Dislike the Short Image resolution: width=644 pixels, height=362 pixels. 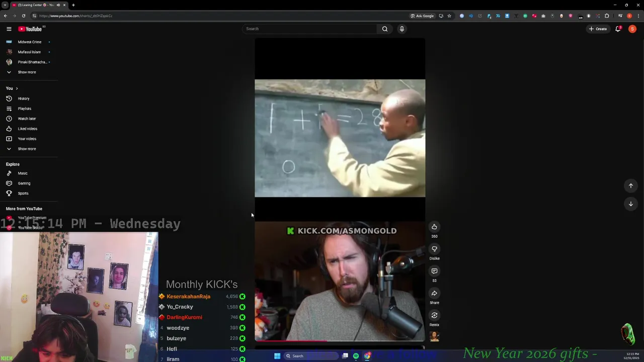point(434,249)
